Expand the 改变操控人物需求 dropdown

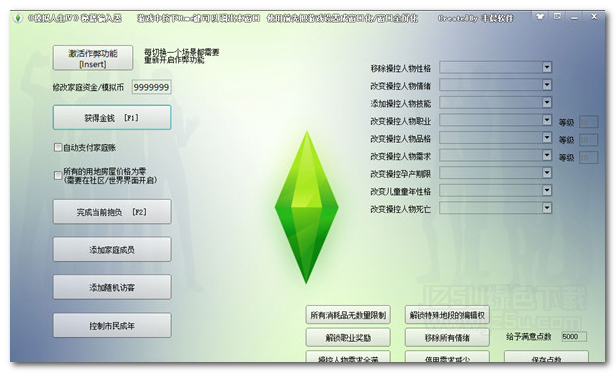(x=547, y=155)
